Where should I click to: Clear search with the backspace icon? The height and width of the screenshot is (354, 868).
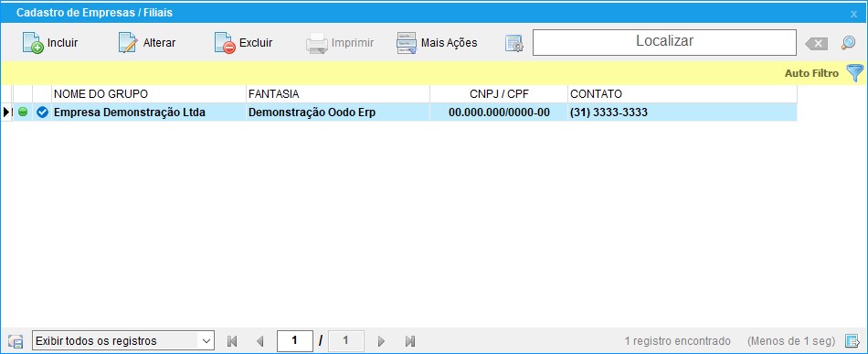click(x=817, y=44)
